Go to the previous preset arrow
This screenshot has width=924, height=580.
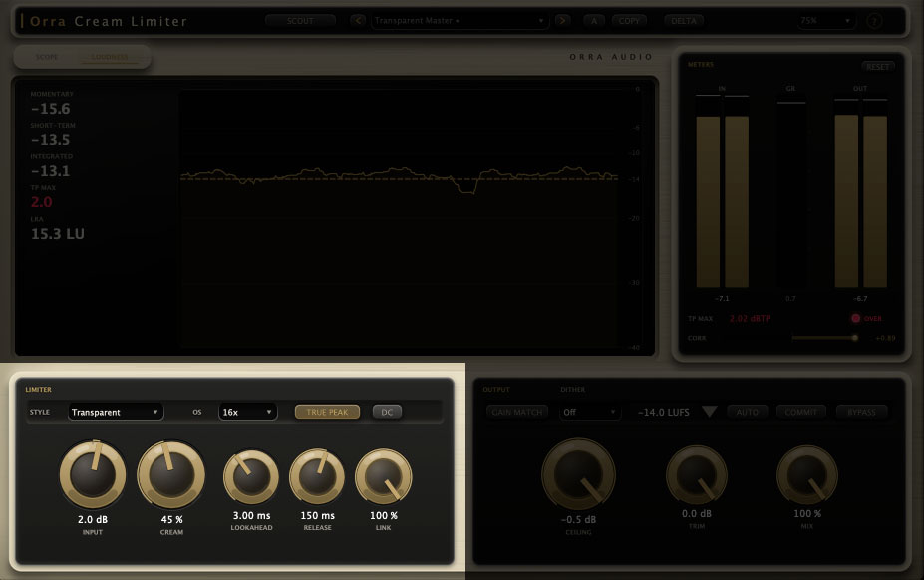click(x=358, y=21)
